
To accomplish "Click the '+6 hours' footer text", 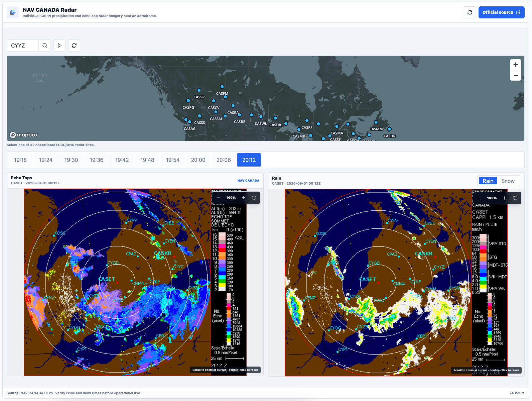I will click(517, 393).
